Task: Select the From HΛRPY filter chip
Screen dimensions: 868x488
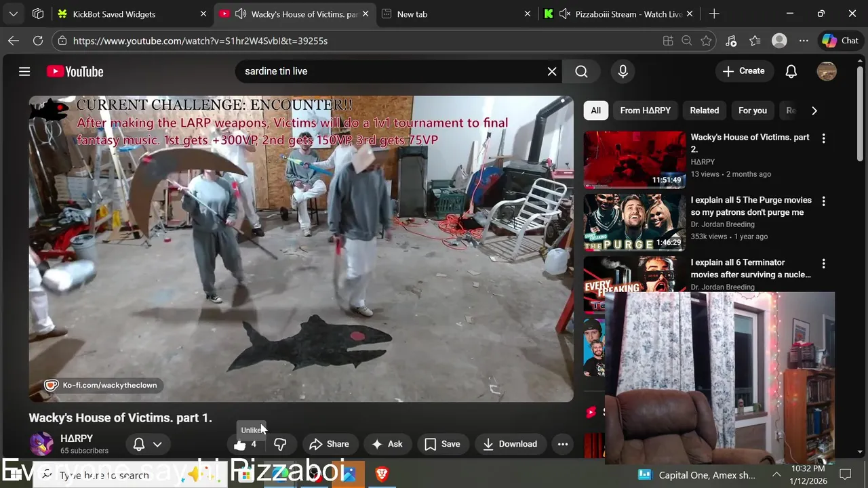Action: click(x=645, y=110)
